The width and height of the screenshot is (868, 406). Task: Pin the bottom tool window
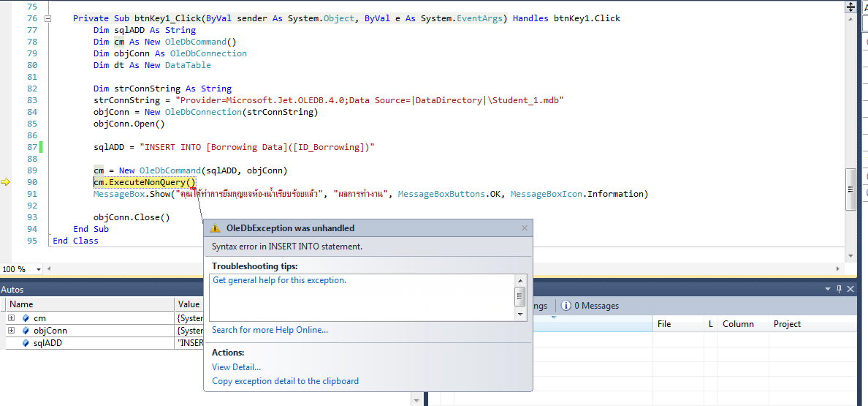(839, 290)
